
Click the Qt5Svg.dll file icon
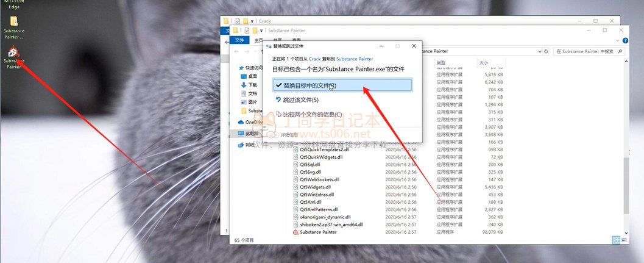[295, 172]
